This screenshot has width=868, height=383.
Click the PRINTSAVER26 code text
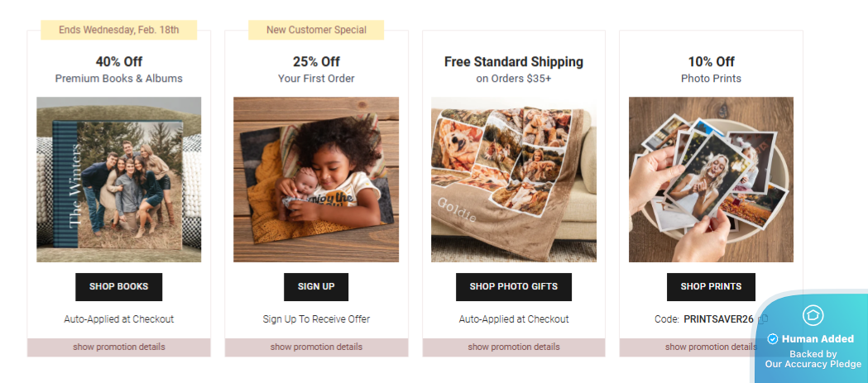(x=718, y=319)
